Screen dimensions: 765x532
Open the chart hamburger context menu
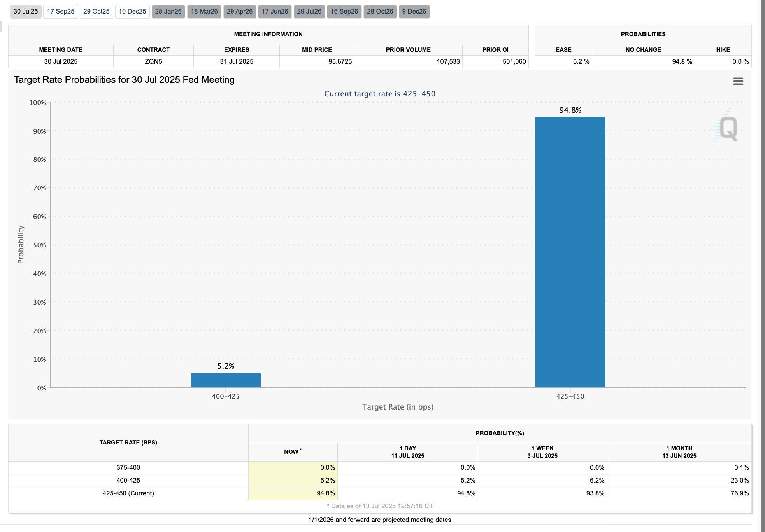738,81
